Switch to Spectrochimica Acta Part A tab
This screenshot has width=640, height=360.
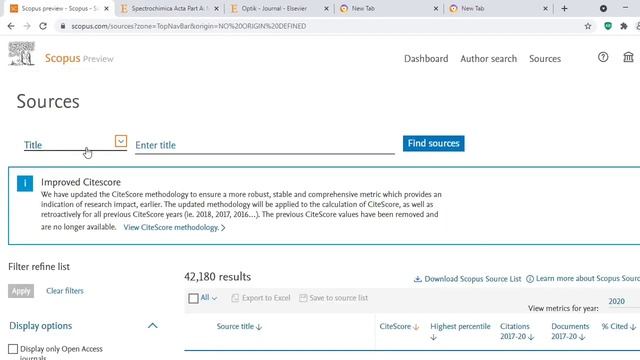[169, 8]
